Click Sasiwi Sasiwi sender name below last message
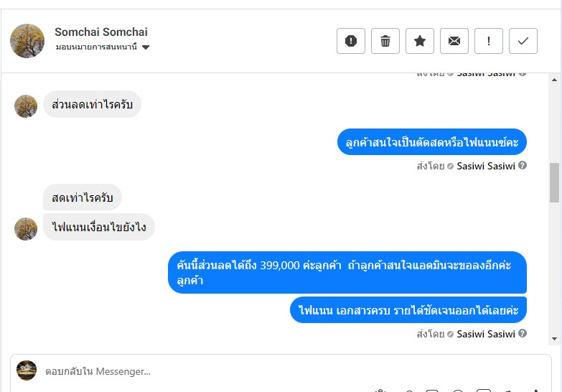The image size is (562, 392). [x=486, y=334]
